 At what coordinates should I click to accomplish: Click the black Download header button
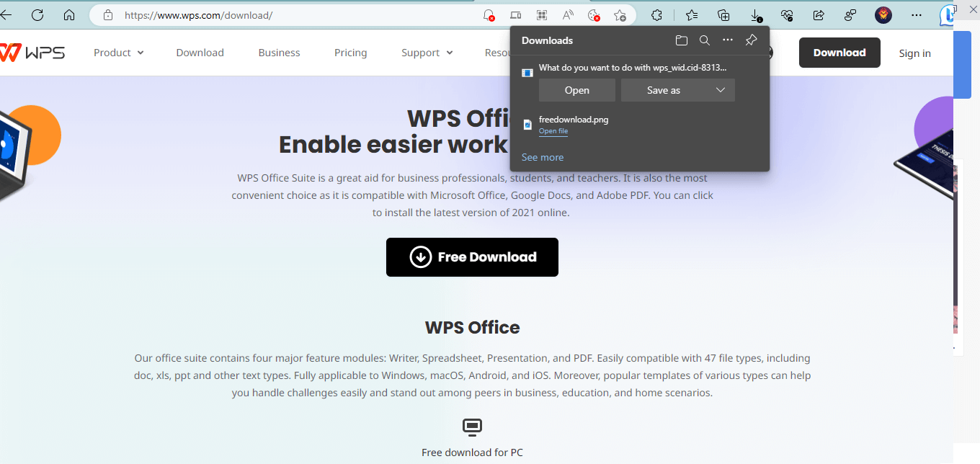(839, 53)
